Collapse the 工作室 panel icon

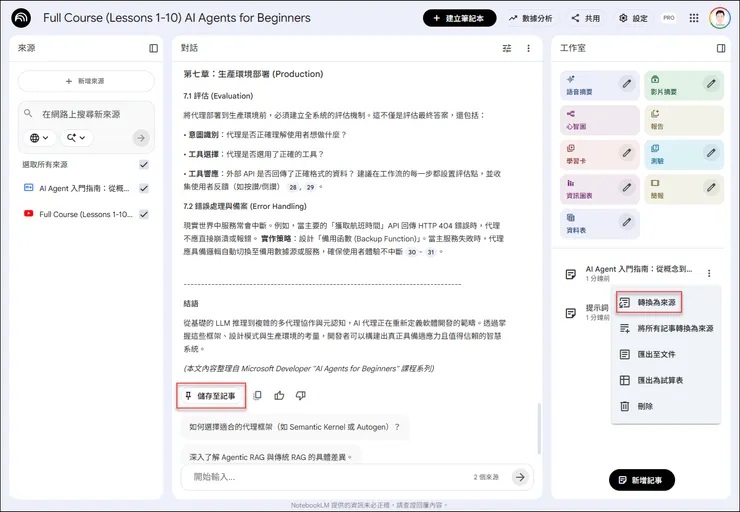tap(721, 48)
